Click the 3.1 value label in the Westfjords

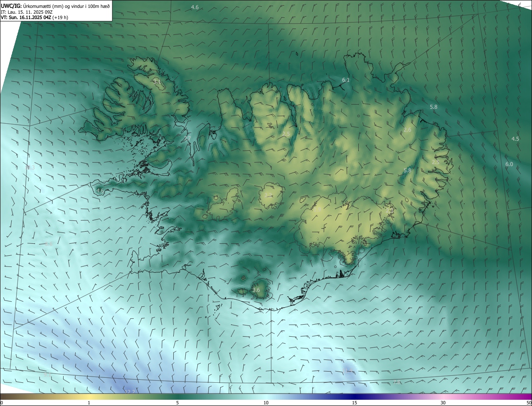coord(157,82)
